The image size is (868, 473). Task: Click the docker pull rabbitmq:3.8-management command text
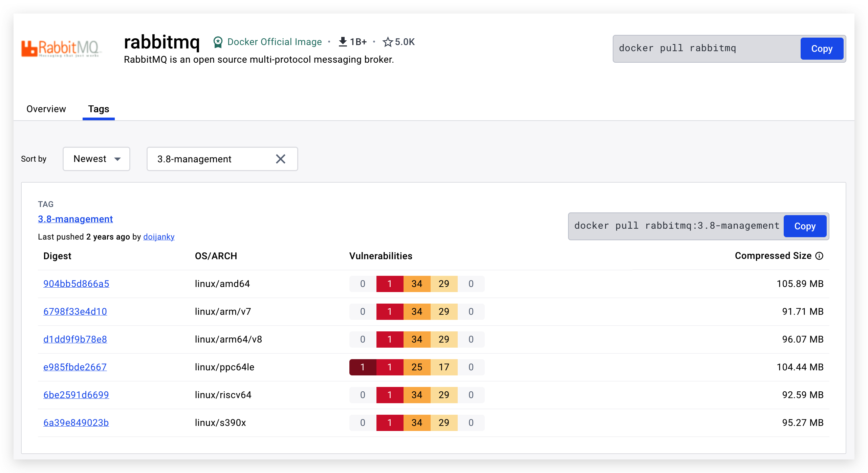pyautogui.click(x=677, y=226)
